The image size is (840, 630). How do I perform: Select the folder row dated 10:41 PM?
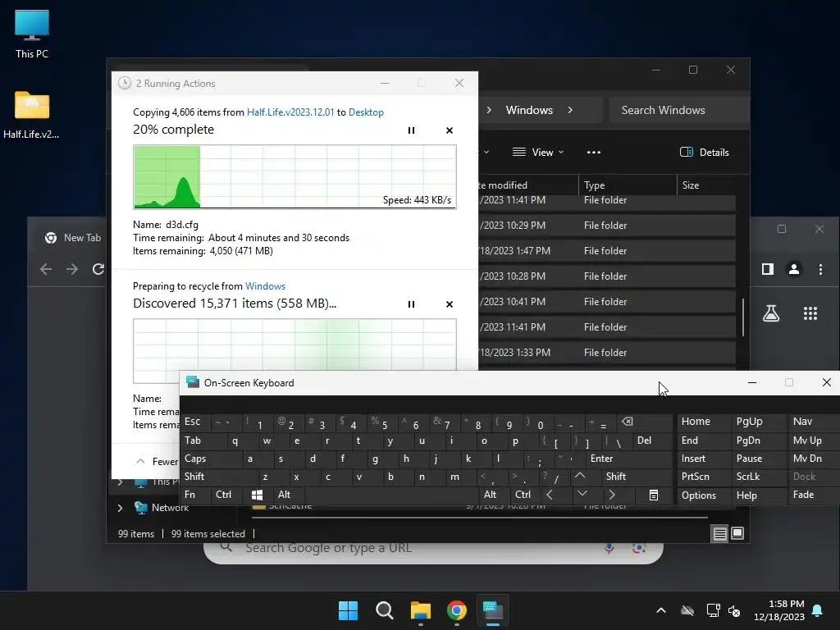click(x=606, y=302)
